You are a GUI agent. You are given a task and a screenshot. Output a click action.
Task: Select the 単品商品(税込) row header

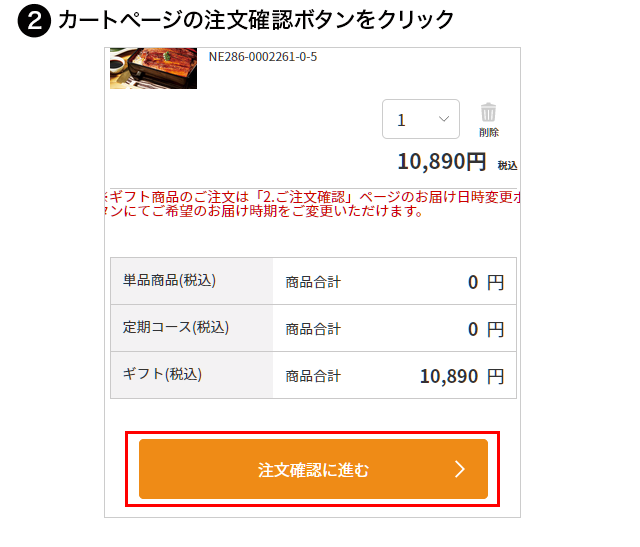click(x=169, y=281)
